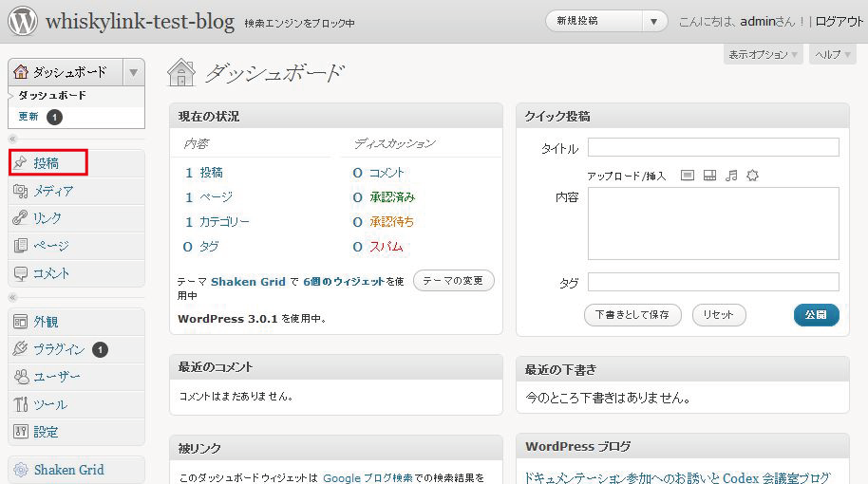Expand the 新規投稿 dropdown arrow
Image resolution: width=868 pixels, height=484 pixels.
tap(653, 22)
